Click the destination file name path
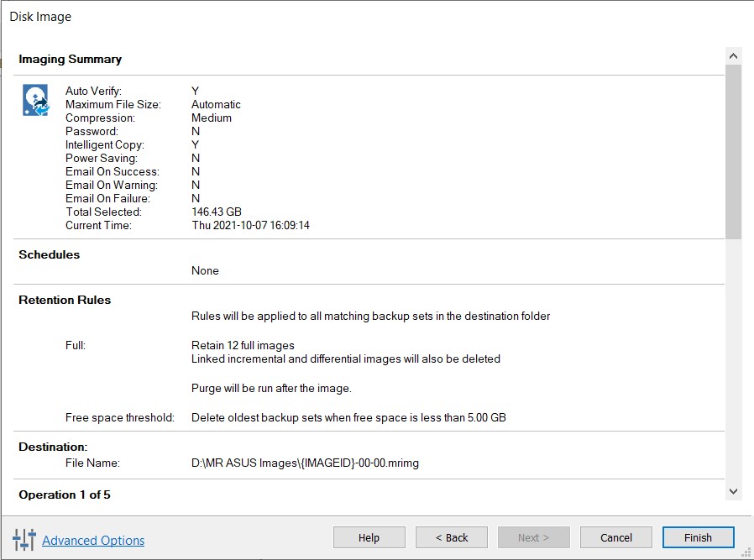This screenshot has width=754, height=560. 305,463
